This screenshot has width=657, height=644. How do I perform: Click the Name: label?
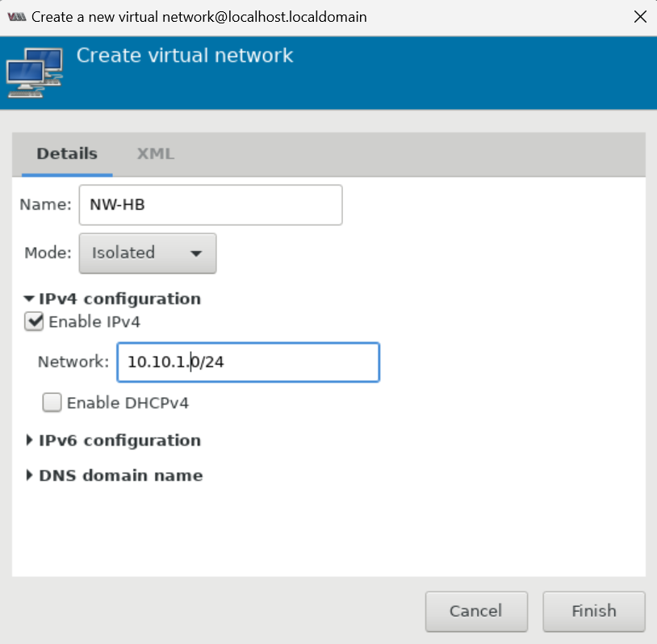(46, 204)
